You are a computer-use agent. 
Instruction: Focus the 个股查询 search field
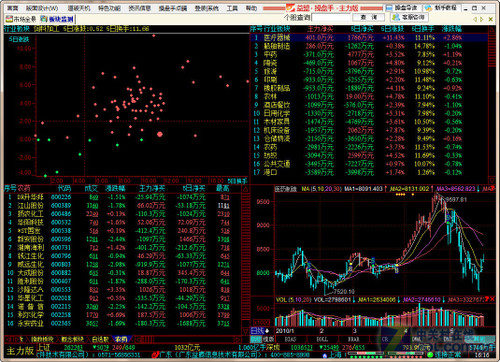point(330,17)
